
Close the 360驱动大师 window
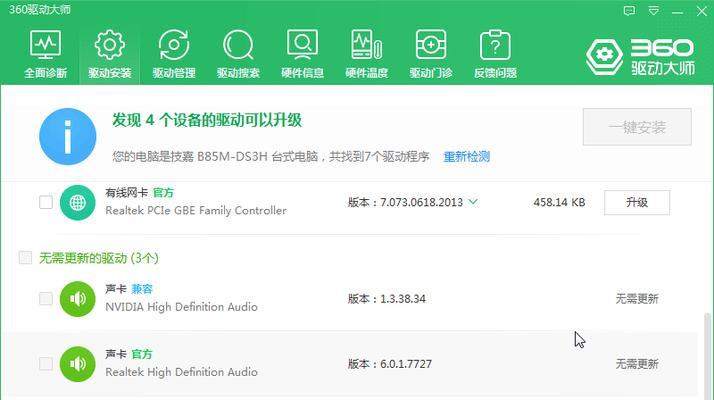tap(702, 11)
